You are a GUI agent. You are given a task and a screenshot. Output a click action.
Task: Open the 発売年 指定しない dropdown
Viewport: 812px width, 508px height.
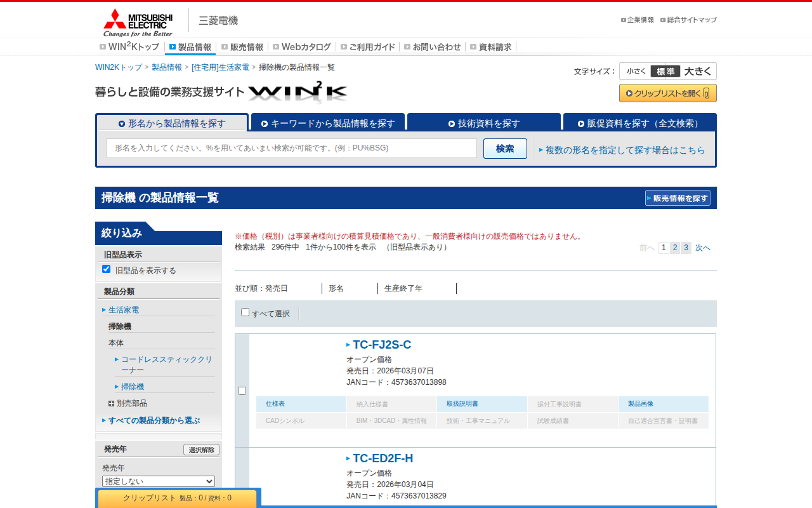[x=158, y=481]
